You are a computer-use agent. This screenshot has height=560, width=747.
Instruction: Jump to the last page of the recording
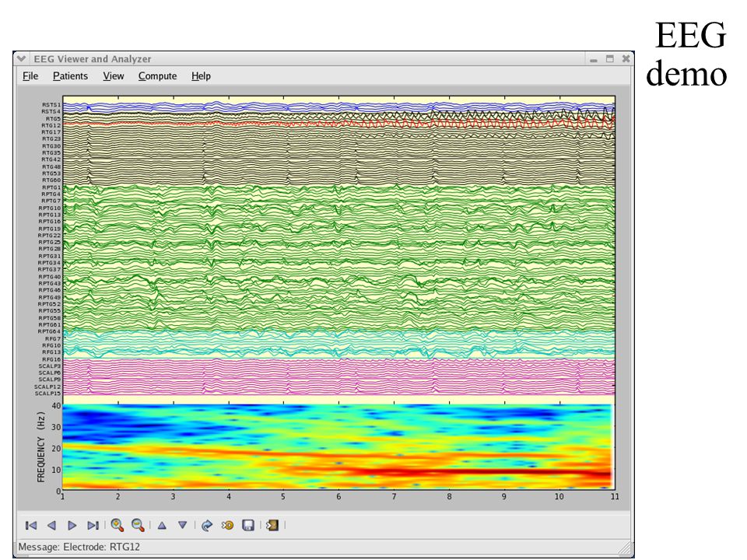click(x=93, y=525)
